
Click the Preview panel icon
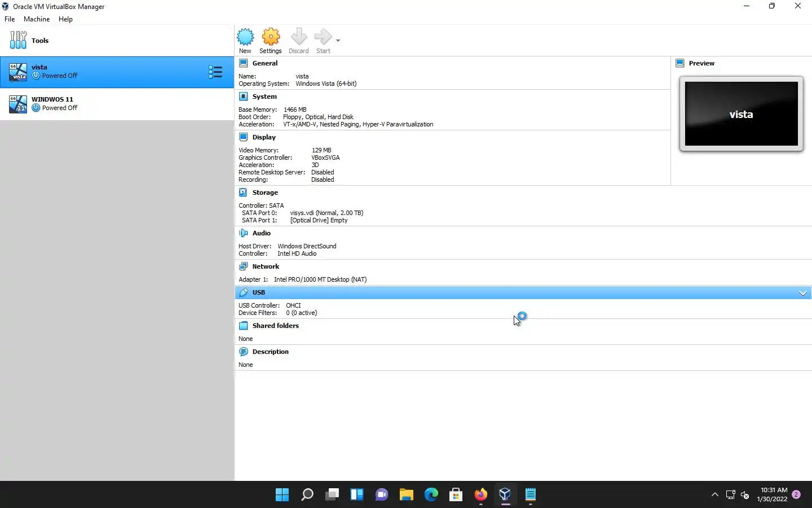tap(680, 63)
